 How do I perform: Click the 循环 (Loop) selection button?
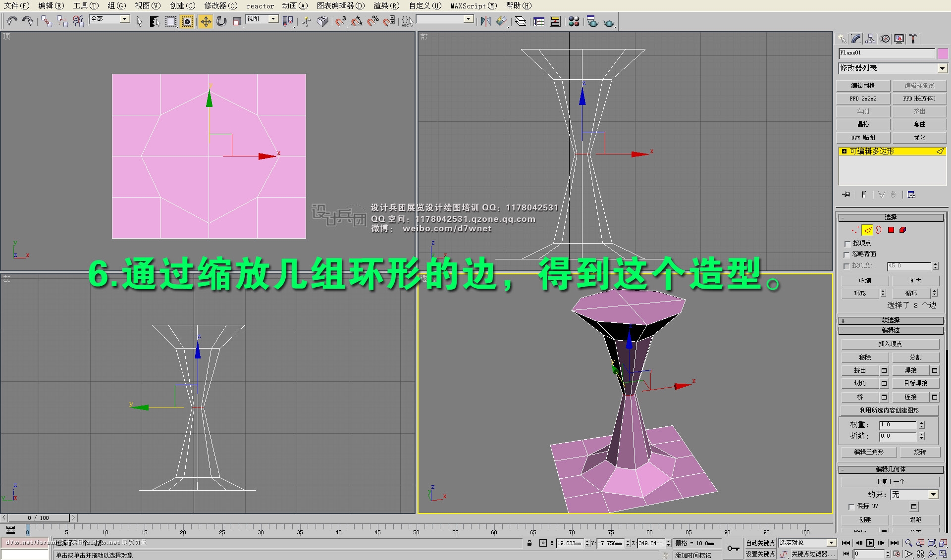coord(911,294)
